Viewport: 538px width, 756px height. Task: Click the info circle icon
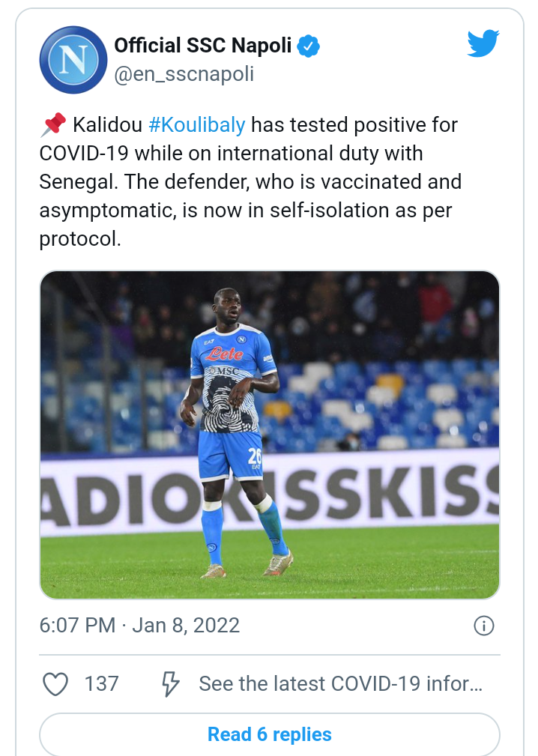click(x=484, y=626)
